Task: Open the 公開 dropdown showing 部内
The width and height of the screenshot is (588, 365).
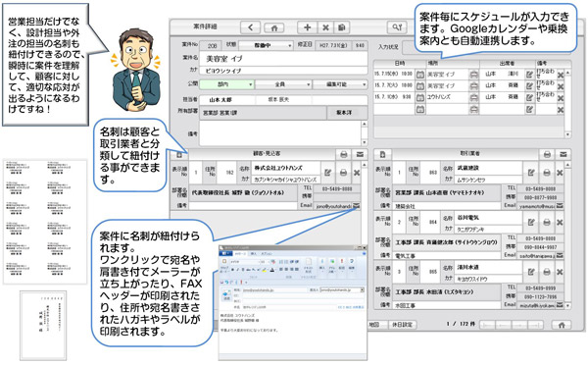Action: [226, 84]
